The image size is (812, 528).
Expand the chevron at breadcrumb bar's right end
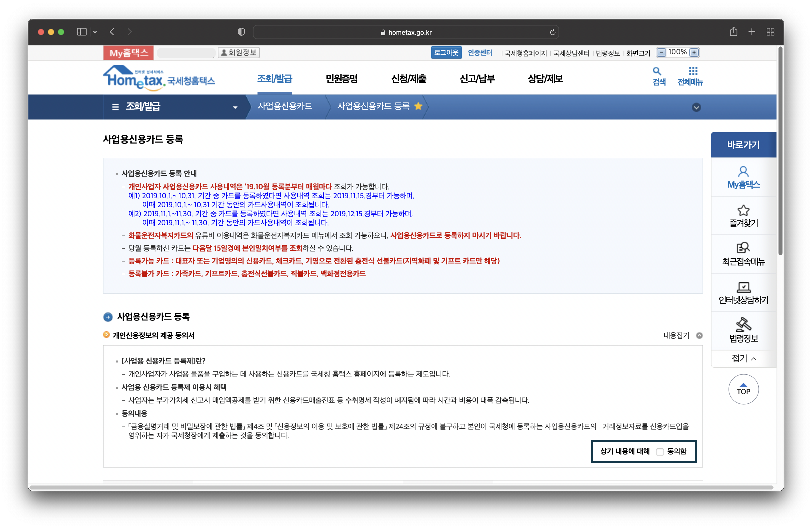[x=696, y=107]
